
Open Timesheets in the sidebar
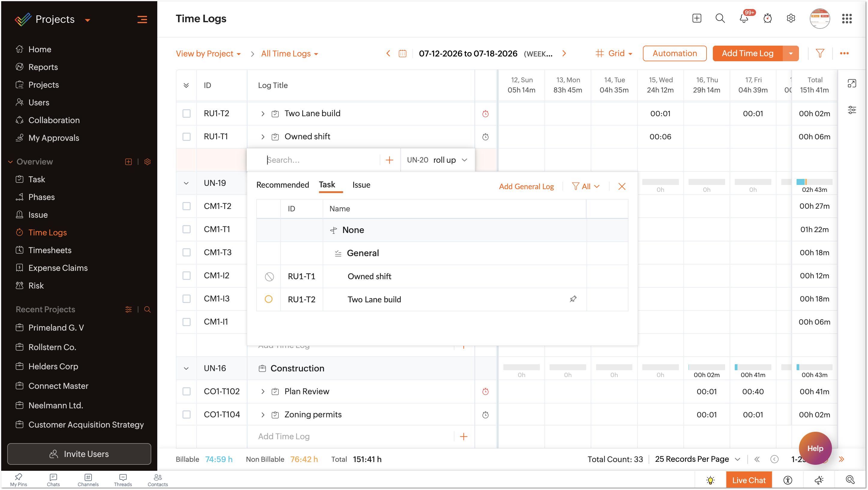[50, 250]
